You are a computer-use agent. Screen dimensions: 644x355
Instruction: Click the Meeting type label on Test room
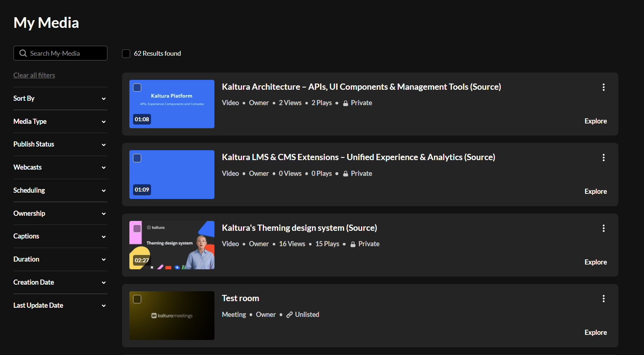pyautogui.click(x=234, y=315)
